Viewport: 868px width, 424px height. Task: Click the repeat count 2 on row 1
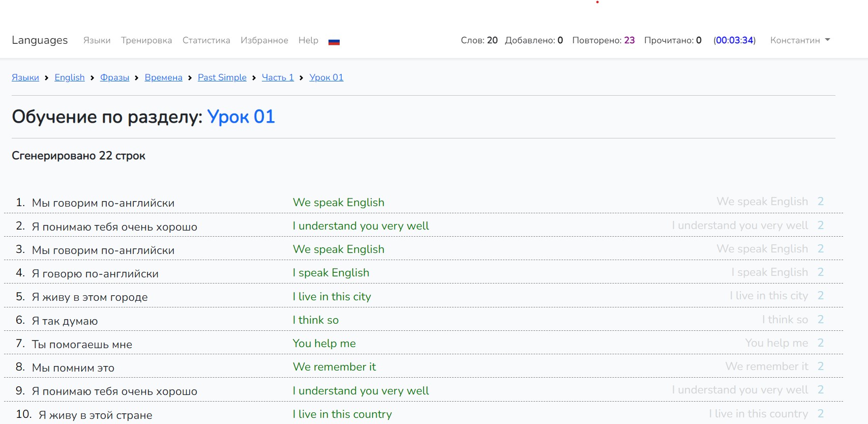pyautogui.click(x=820, y=202)
